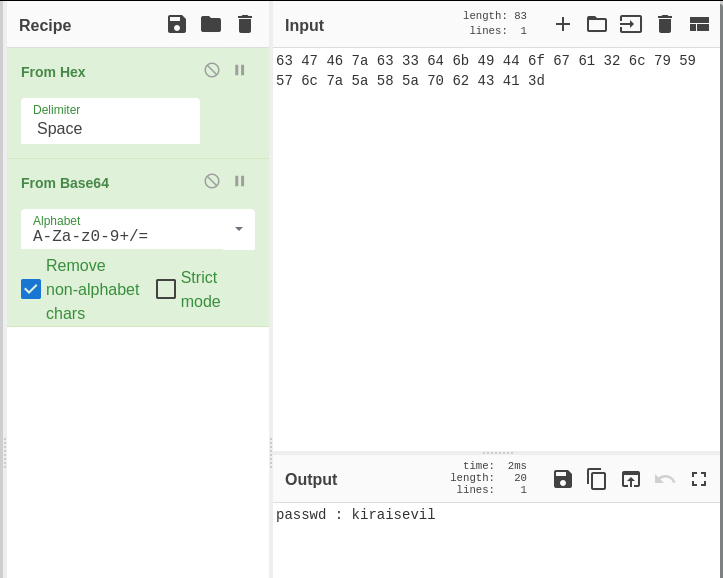Click the Recipe/Input vertical splitter handle

point(271,453)
